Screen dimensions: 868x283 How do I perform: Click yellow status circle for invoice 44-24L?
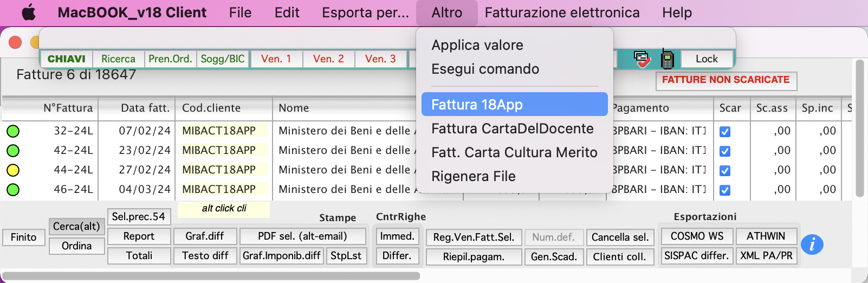click(13, 170)
